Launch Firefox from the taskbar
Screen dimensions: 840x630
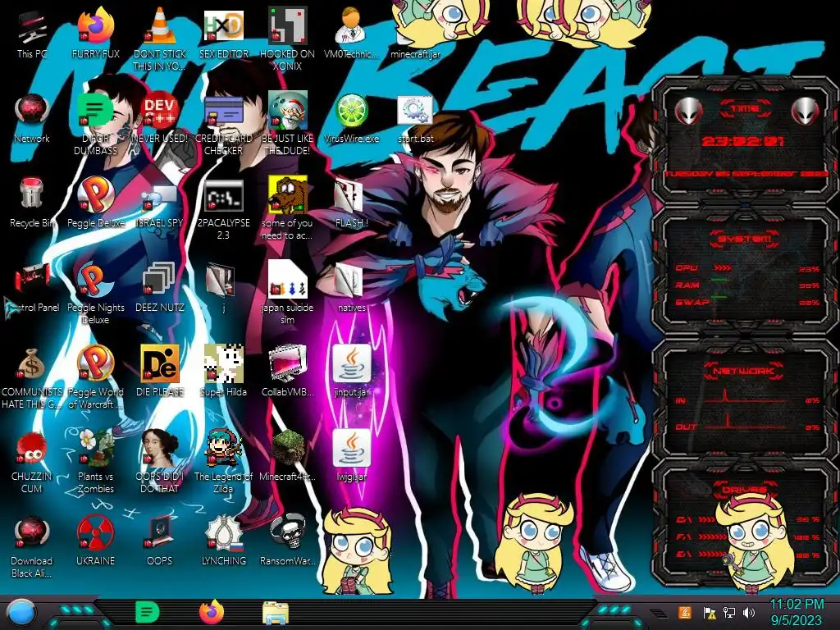(x=212, y=612)
